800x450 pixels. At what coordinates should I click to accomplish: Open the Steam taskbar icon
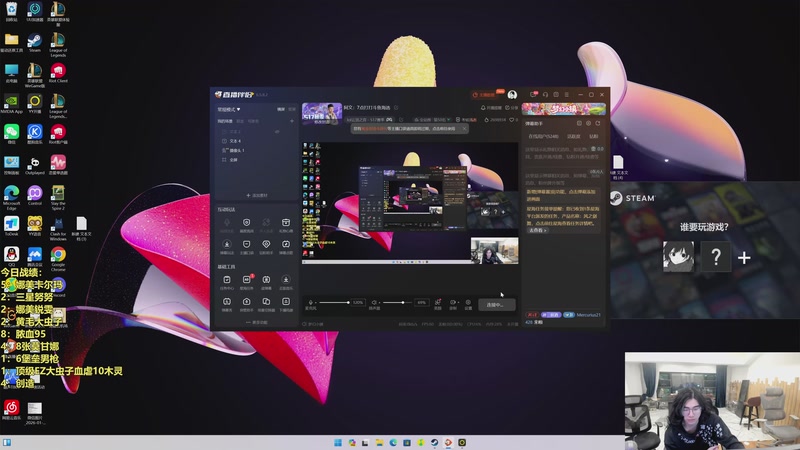point(434,442)
